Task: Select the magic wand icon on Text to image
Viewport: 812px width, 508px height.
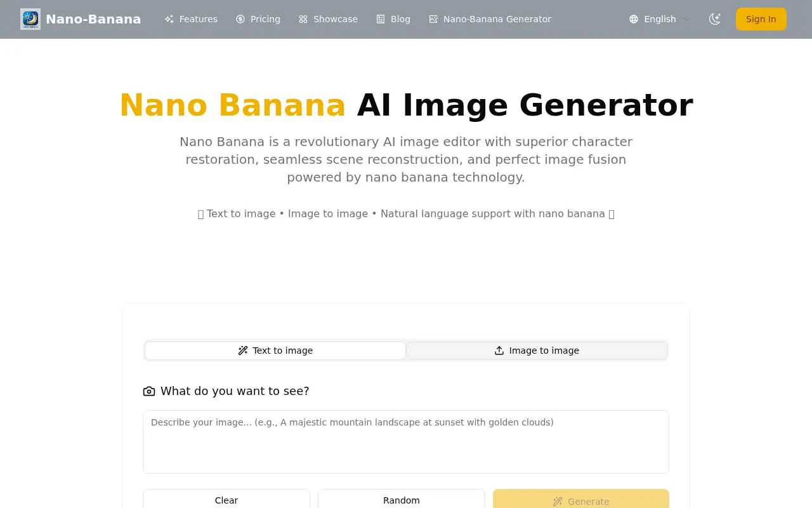Action: coord(243,351)
